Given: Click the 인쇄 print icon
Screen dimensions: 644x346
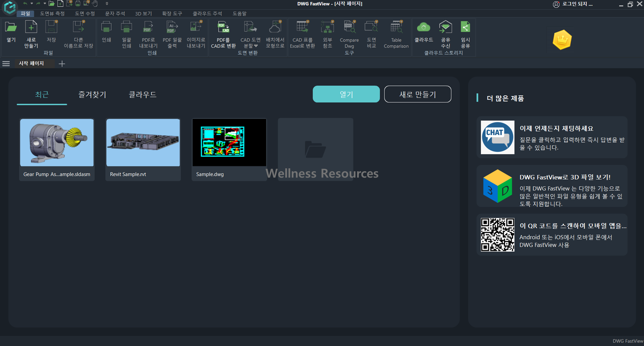Looking at the screenshot, I should pyautogui.click(x=106, y=27).
